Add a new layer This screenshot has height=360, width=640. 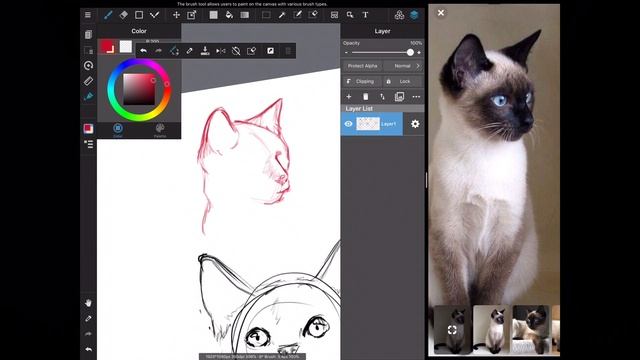pos(349,97)
